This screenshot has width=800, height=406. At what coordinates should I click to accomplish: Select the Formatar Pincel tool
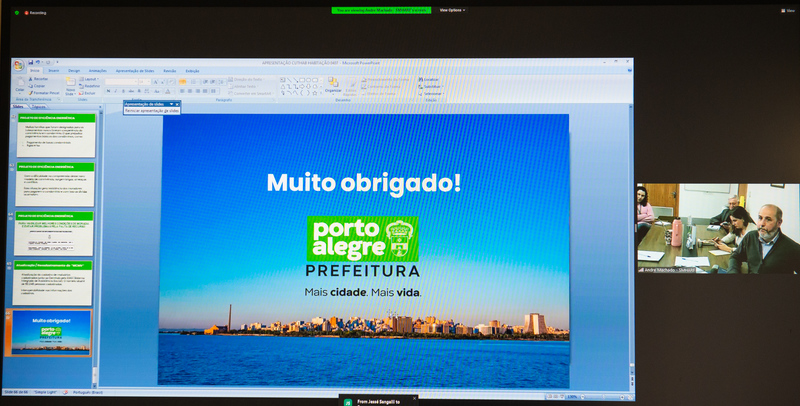click(x=44, y=93)
